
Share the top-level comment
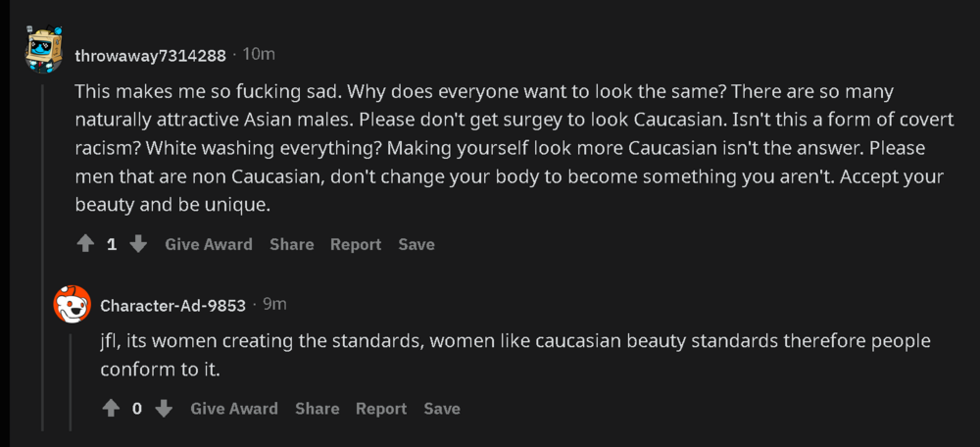tap(292, 244)
